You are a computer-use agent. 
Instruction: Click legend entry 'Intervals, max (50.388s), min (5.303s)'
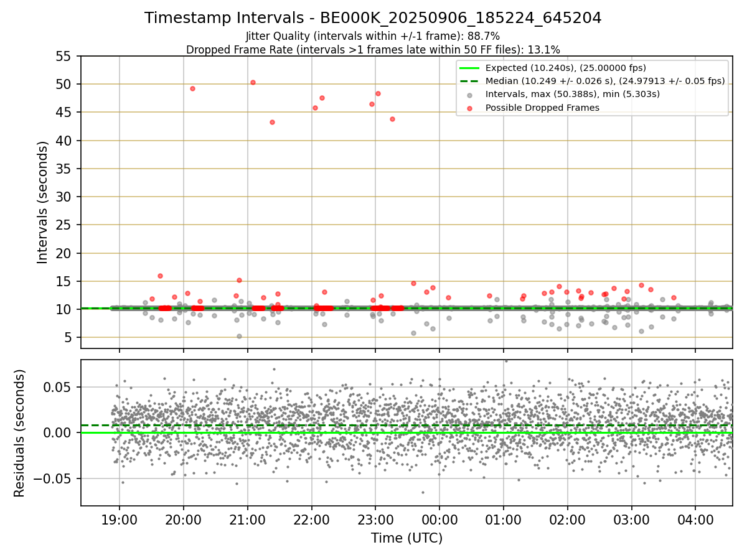(x=573, y=94)
